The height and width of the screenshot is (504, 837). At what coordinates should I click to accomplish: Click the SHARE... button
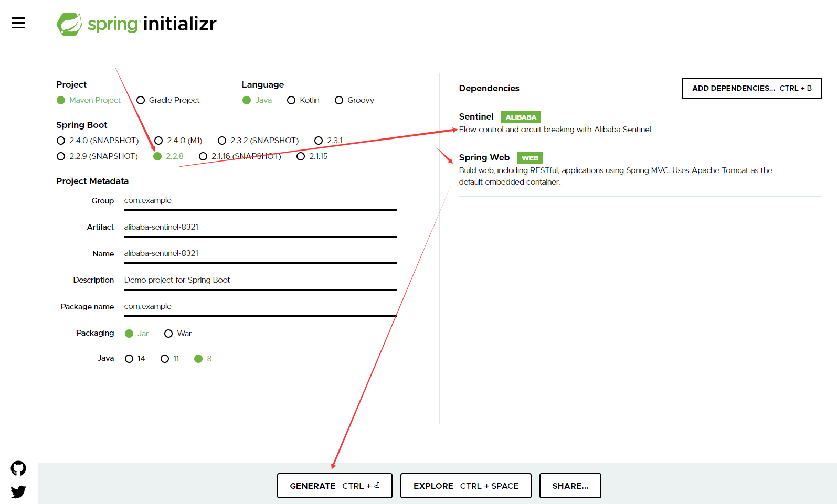570,486
